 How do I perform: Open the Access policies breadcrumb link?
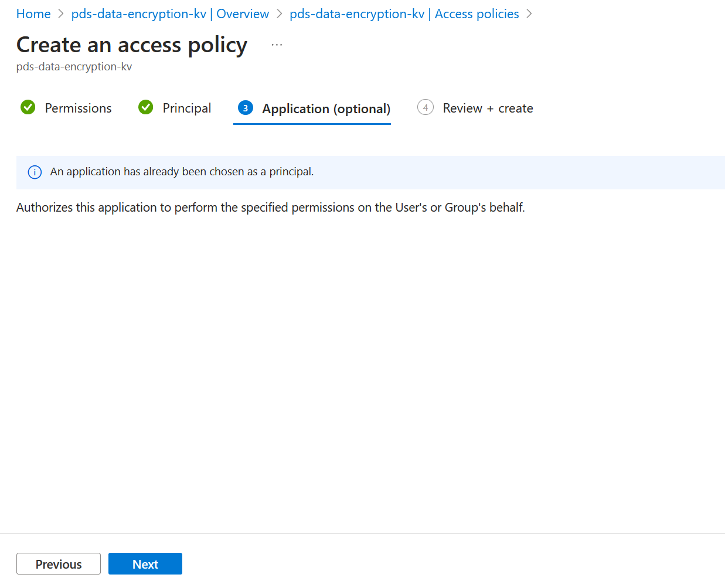(x=403, y=13)
